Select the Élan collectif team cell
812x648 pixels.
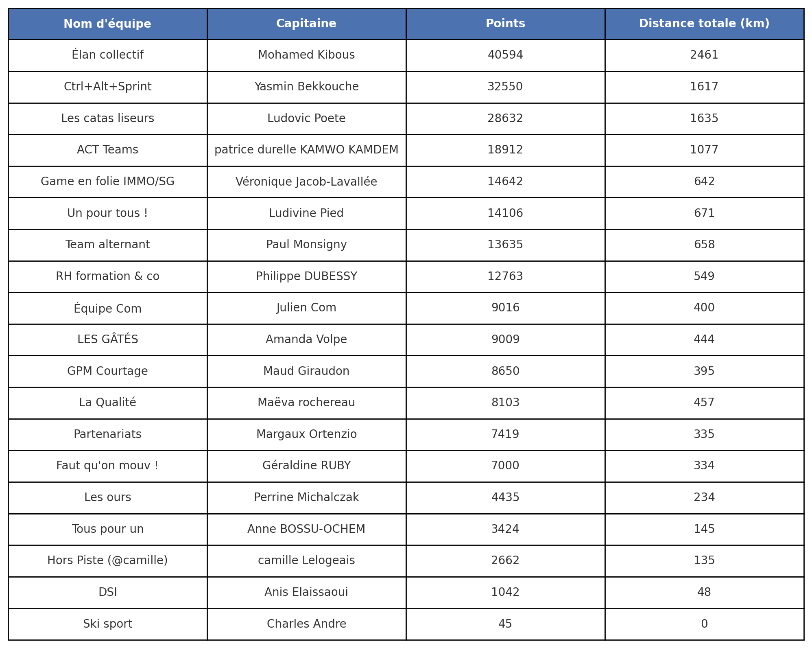coord(107,55)
